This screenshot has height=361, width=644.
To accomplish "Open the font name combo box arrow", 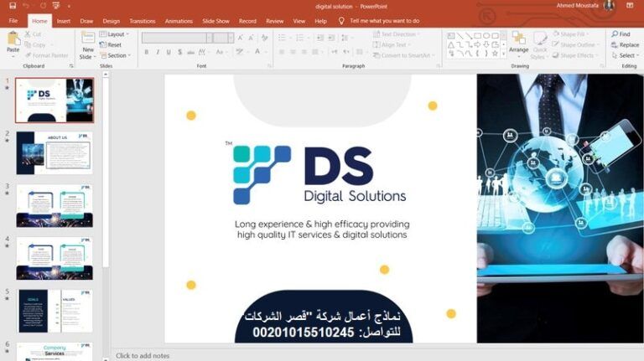I will click(209, 38).
